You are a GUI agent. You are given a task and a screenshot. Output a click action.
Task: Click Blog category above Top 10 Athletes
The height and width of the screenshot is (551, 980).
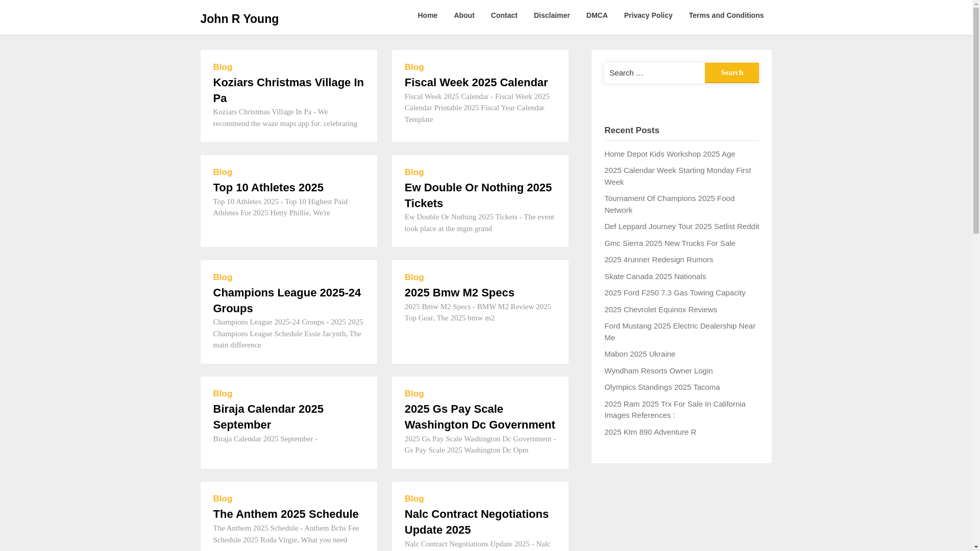coord(223,172)
